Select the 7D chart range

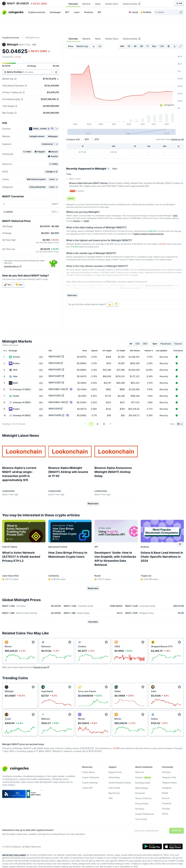click(x=129, y=46)
